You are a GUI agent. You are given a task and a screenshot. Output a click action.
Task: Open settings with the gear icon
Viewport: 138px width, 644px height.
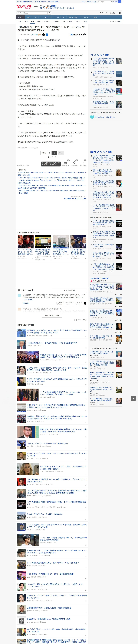pos(120,13)
